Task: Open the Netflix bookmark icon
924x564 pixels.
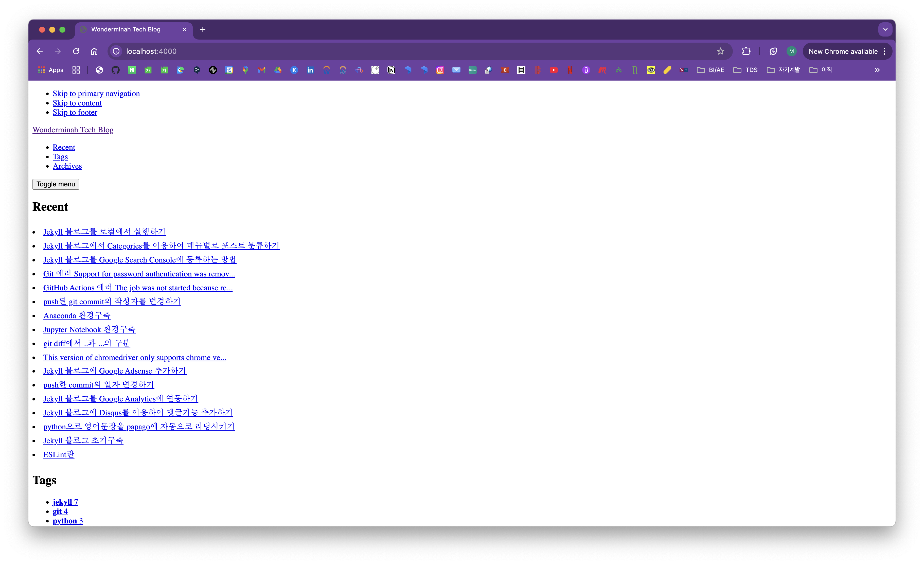Action: (x=570, y=70)
